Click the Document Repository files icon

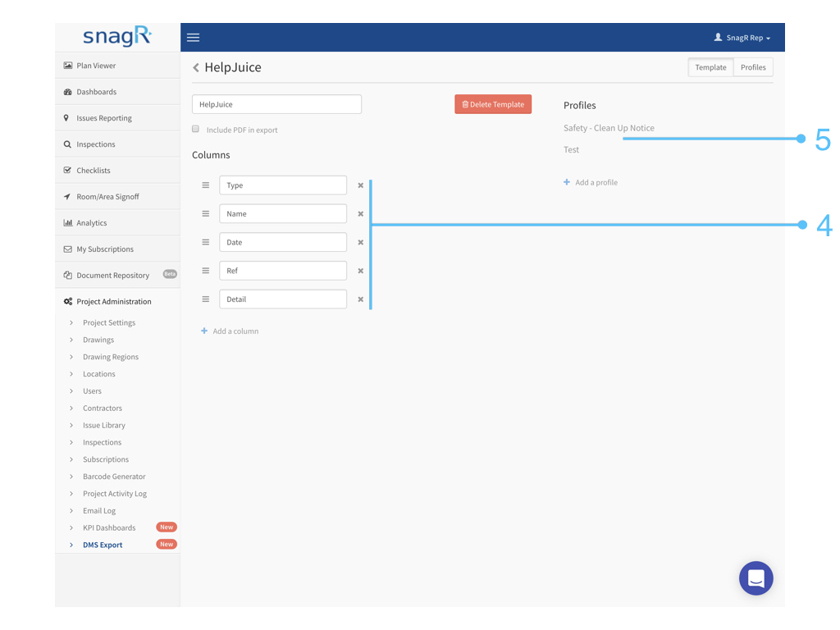(x=68, y=276)
